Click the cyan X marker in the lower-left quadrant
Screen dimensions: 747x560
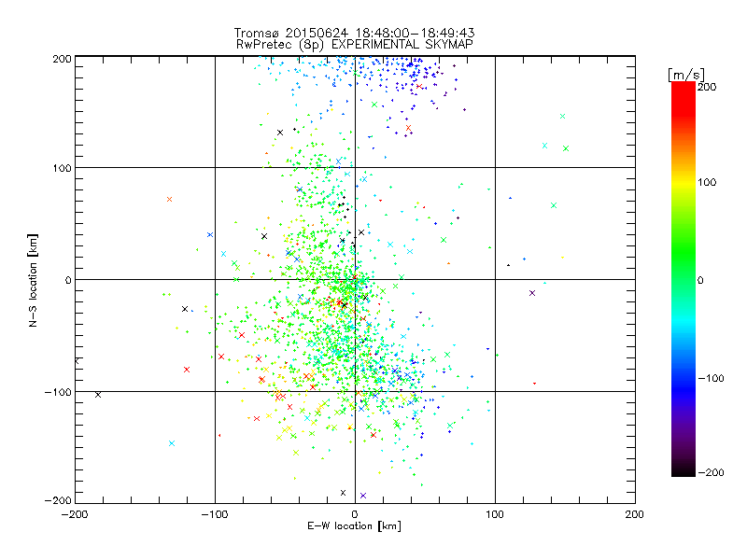[172, 443]
